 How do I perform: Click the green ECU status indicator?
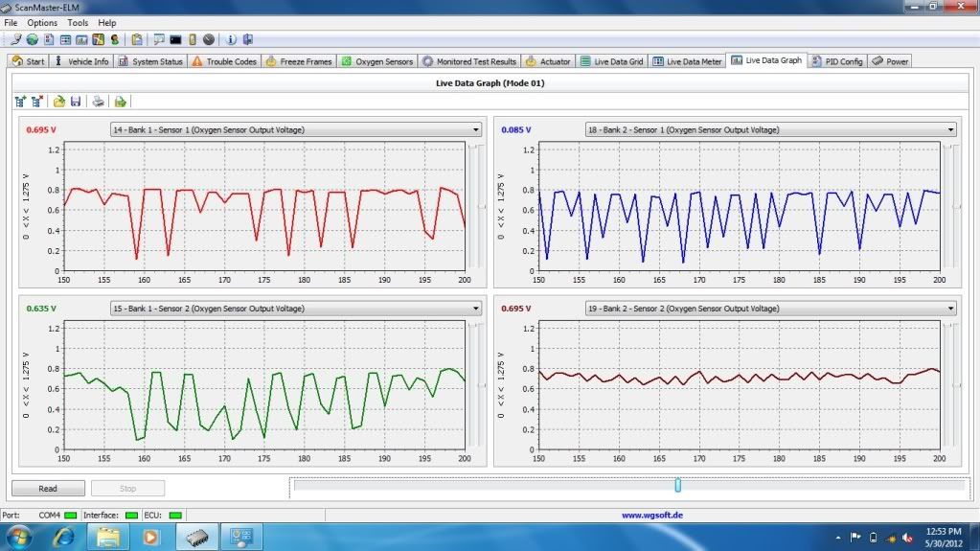point(175,516)
